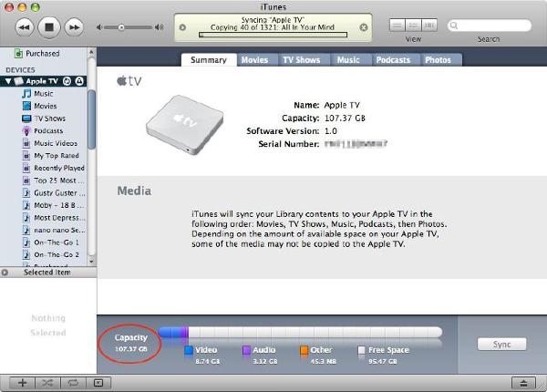
Task: Click the circular arrow in status display
Action: (182, 27)
